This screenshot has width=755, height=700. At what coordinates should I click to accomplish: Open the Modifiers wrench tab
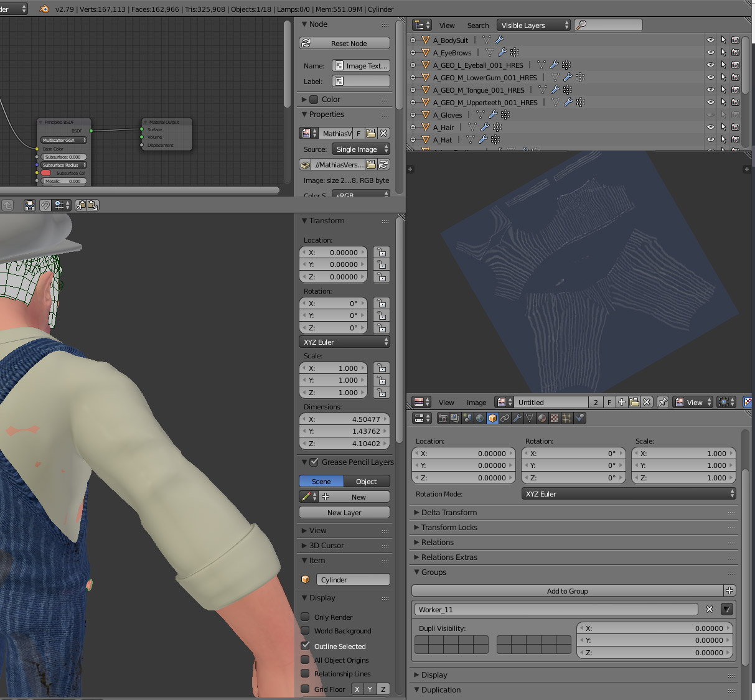(x=517, y=418)
